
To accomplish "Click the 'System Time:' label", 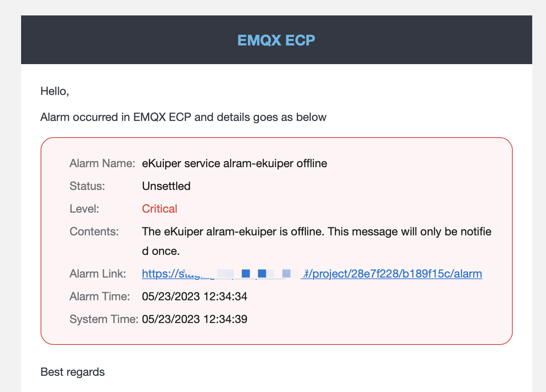I will [x=104, y=319].
